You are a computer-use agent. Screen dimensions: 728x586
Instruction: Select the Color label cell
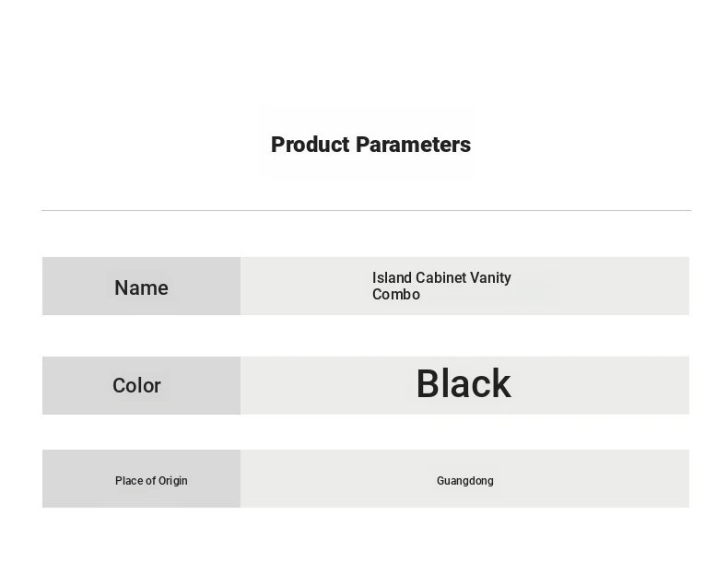tap(141, 385)
